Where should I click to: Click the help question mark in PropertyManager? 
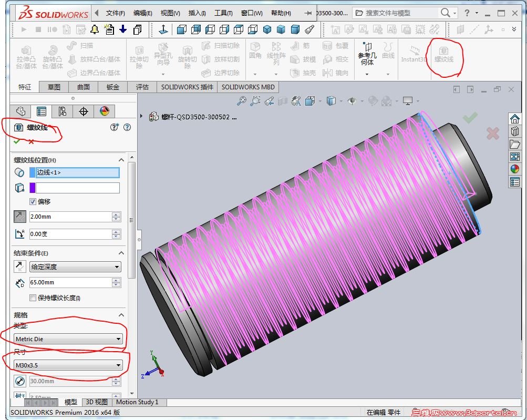(x=127, y=127)
